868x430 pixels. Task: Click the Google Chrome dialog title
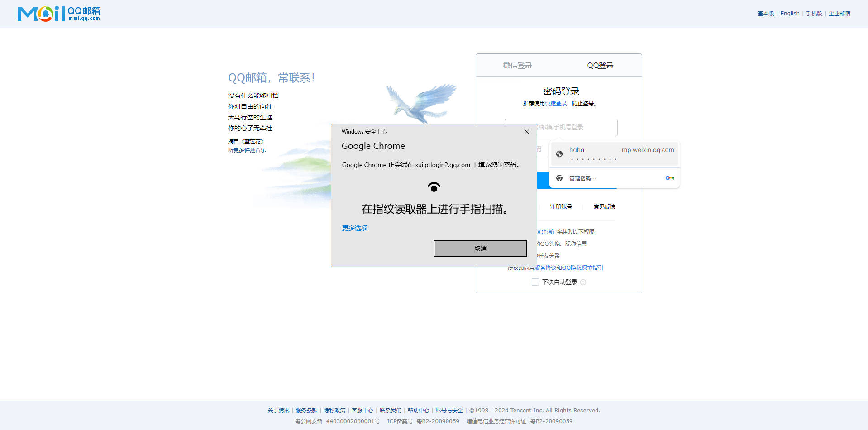(x=373, y=146)
